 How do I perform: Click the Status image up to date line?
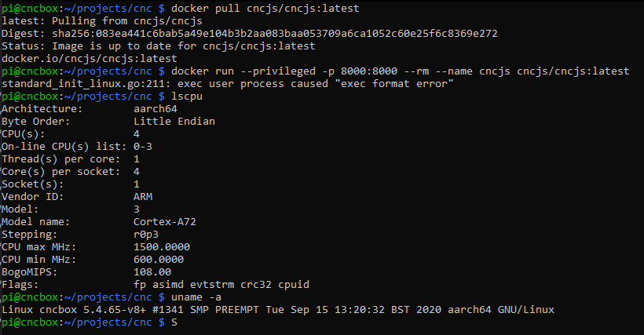[x=159, y=46]
